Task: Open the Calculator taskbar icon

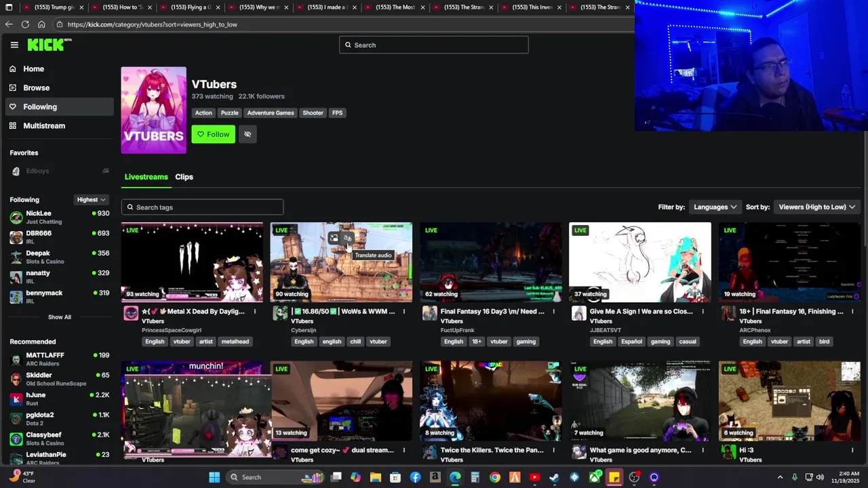Action: coord(475,477)
